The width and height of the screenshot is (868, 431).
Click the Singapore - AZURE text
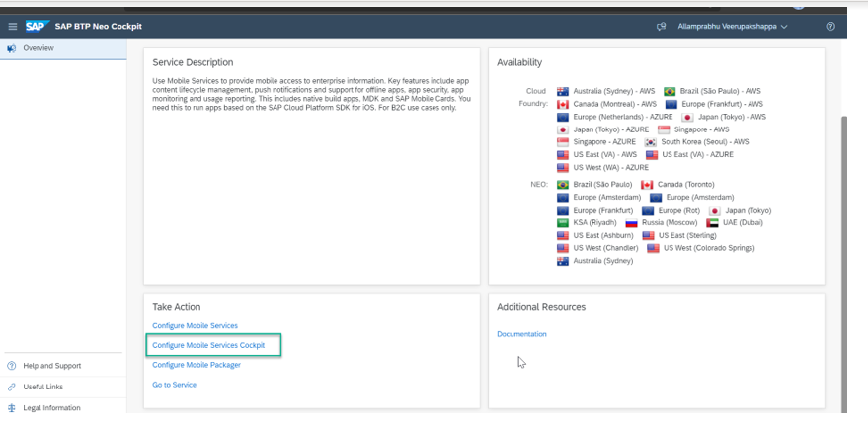coord(604,142)
